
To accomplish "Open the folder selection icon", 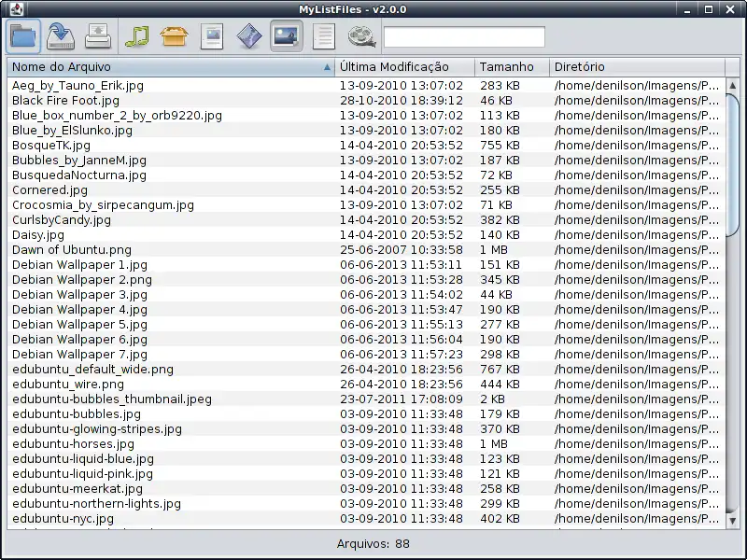I will 23,36.
